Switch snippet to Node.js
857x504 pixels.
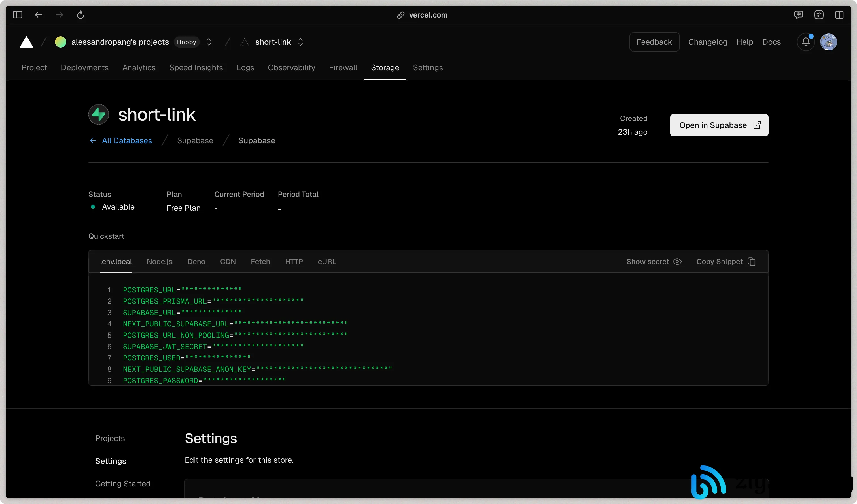point(160,262)
